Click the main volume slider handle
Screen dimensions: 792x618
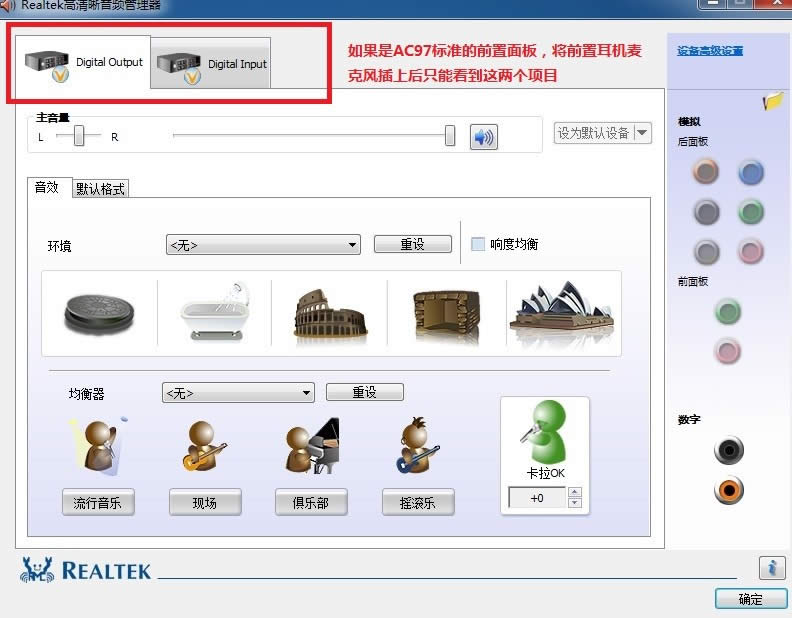pyautogui.click(x=450, y=136)
